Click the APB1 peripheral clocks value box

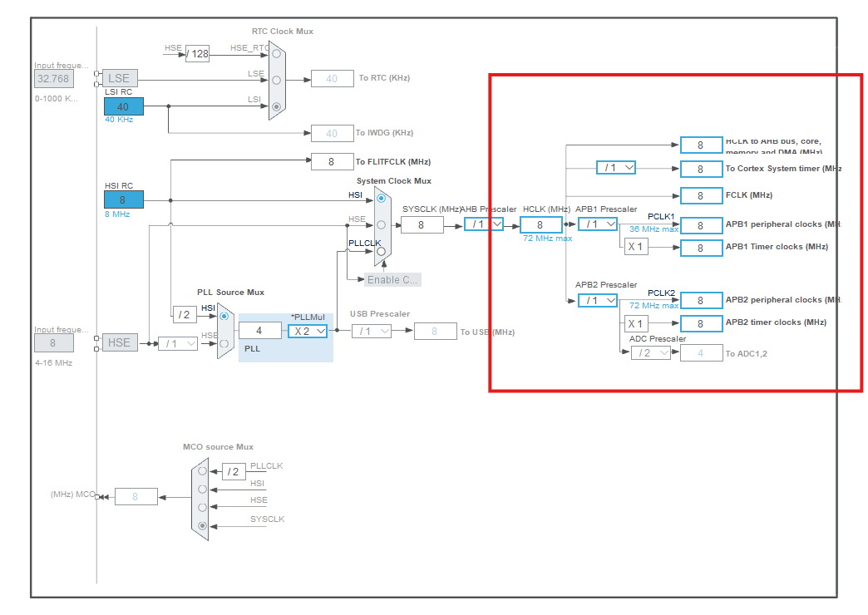coord(700,225)
